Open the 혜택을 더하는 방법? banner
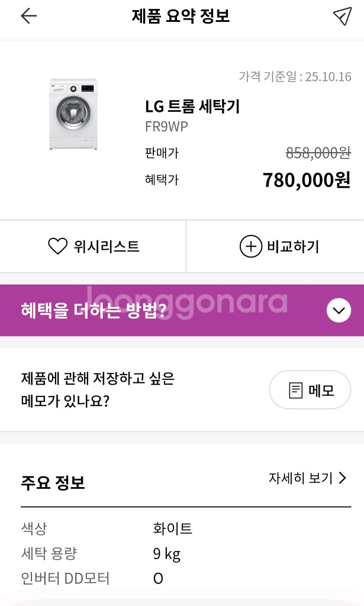The width and height of the screenshot is (364, 606). point(94,310)
